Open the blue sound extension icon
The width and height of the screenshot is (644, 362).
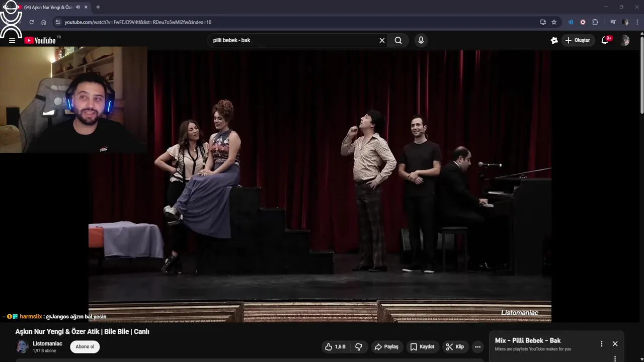click(x=571, y=22)
